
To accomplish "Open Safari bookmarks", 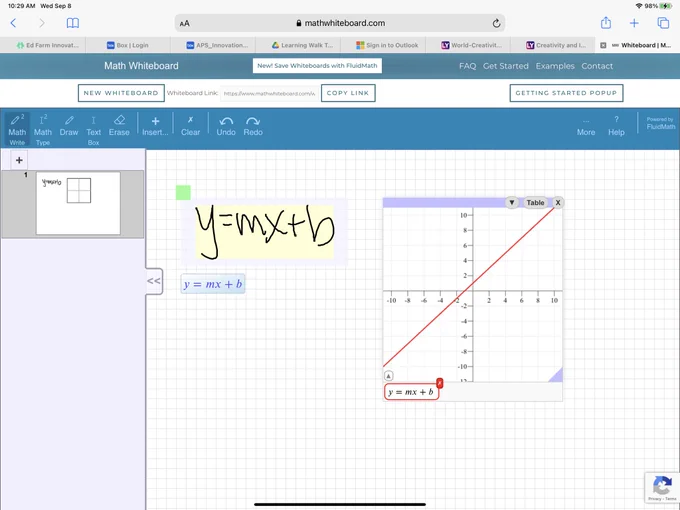I will click(73, 23).
